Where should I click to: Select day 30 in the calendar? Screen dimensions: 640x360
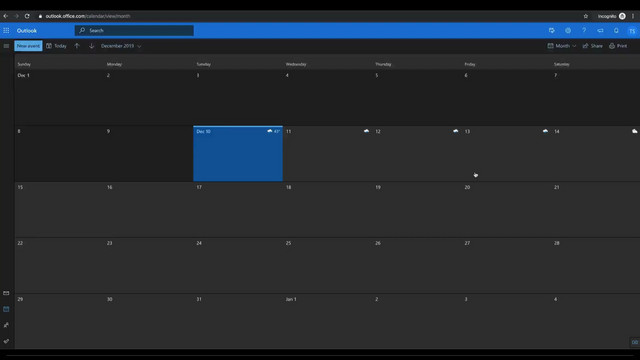[x=149, y=321]
